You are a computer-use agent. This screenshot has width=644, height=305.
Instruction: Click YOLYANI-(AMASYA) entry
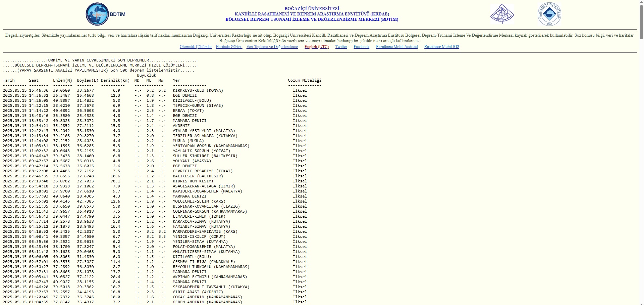click(x=192, y=161)
